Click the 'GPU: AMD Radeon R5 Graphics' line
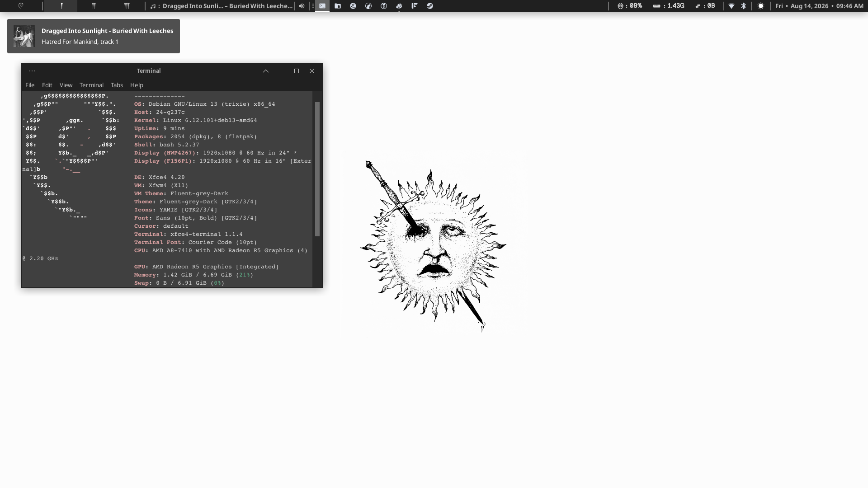The width and height of the screenshot is (868, 488). pyautogui.click(x=207, y=267)
